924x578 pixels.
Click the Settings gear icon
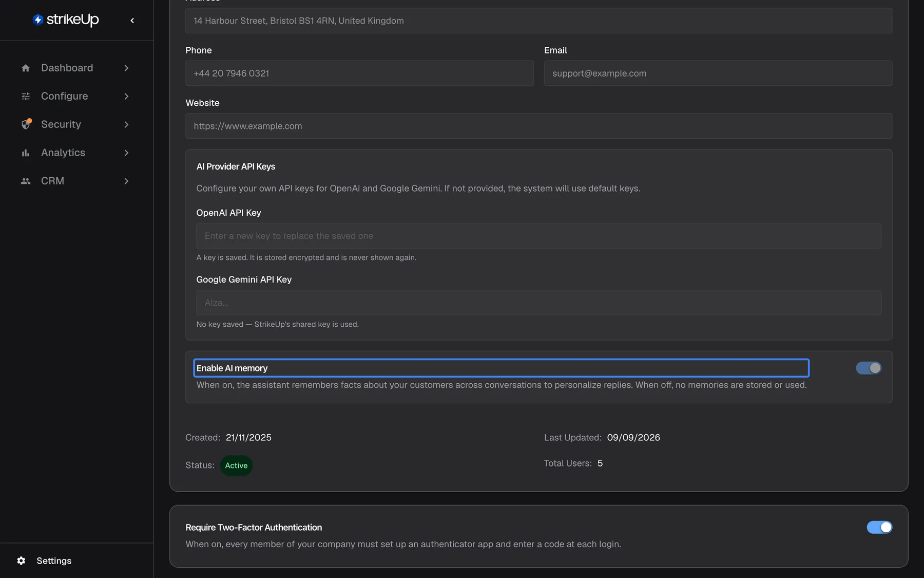coord(21,561)
